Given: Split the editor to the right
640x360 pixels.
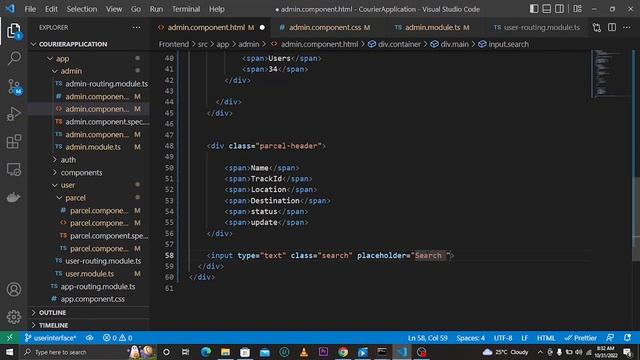Looking at the screenshot, I should [612, 27].
